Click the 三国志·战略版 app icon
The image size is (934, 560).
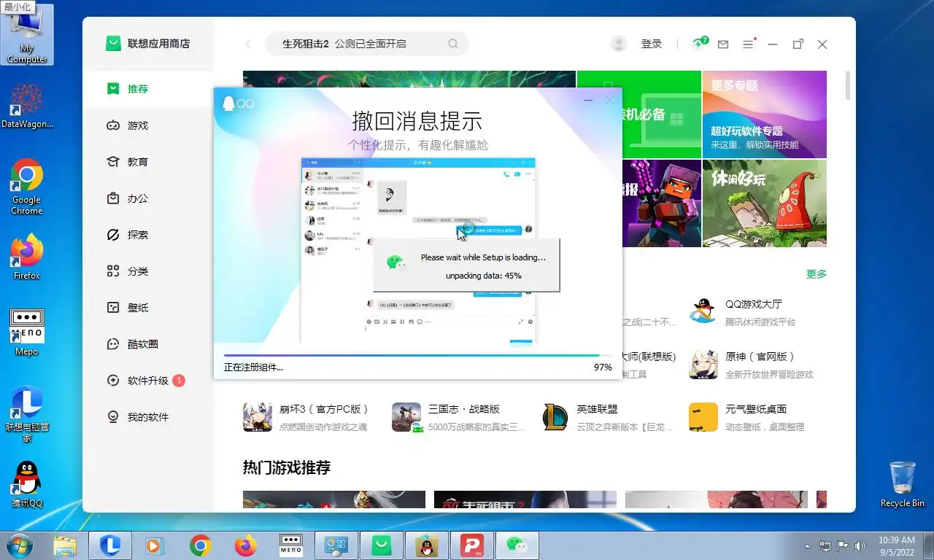coord(406,417)
